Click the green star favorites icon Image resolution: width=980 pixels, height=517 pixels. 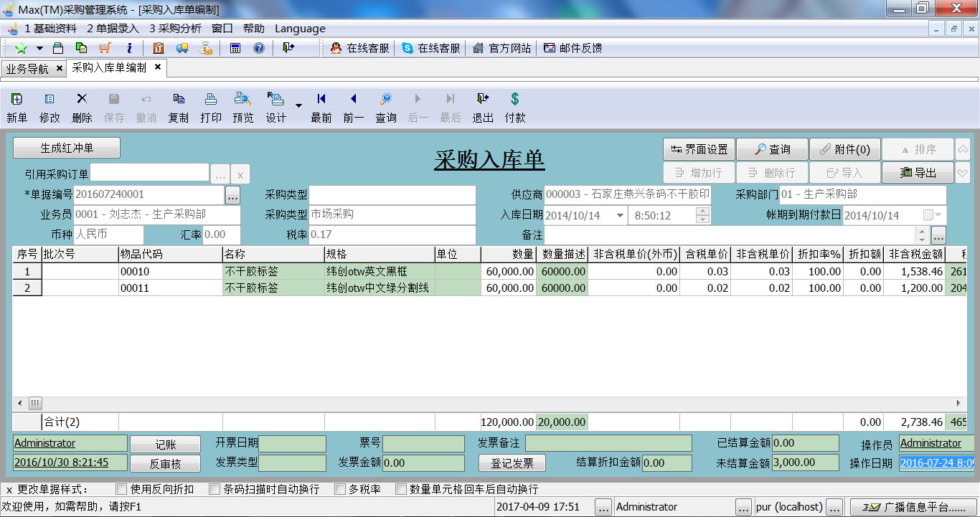point(21,48)
